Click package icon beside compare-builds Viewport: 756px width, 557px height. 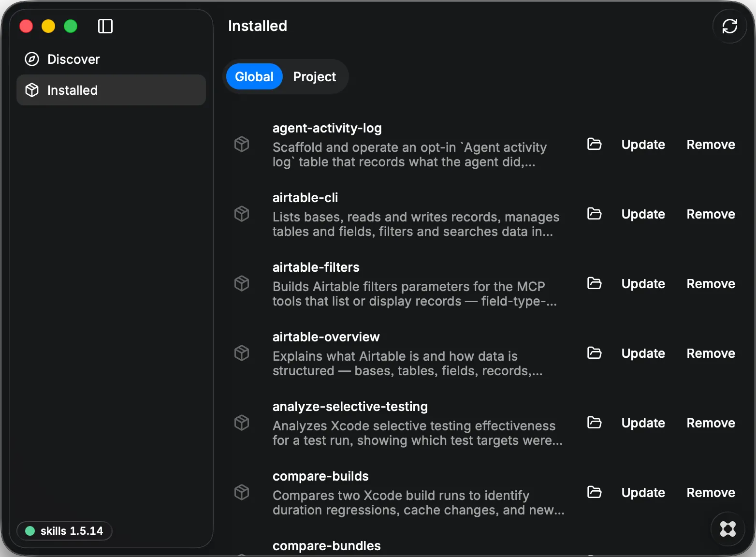point(242,492)
